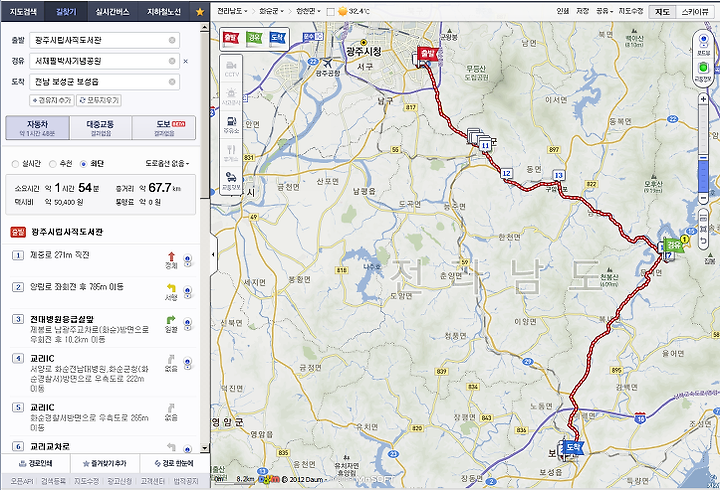Click route marker 13 on map
The height and width of the screenshot is (490, 720).
(x=558, y=175)
